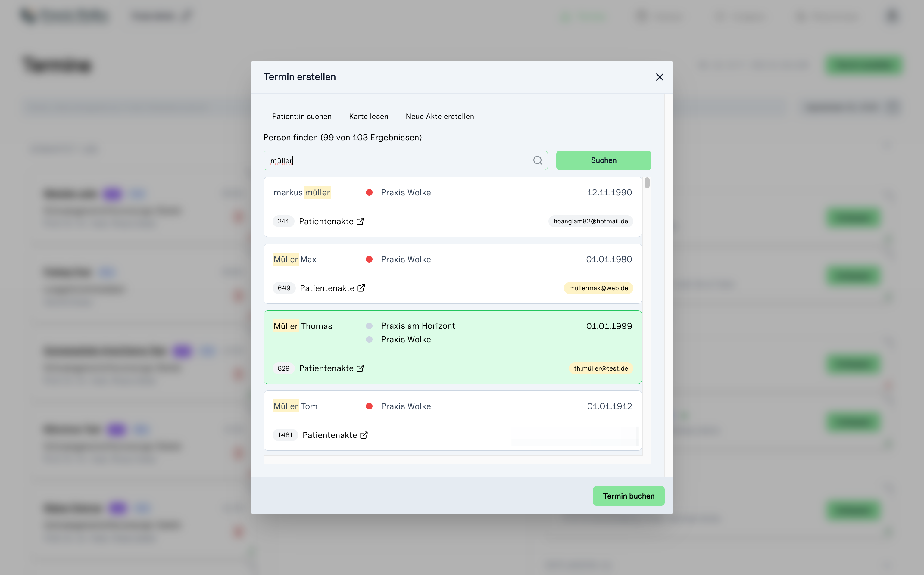Image resolution: width=924 pixels, height=575 pixels.
Task: Click grey dot beside Praxis am Horizont
Action: pyautogui.click(x=369, y=326)
